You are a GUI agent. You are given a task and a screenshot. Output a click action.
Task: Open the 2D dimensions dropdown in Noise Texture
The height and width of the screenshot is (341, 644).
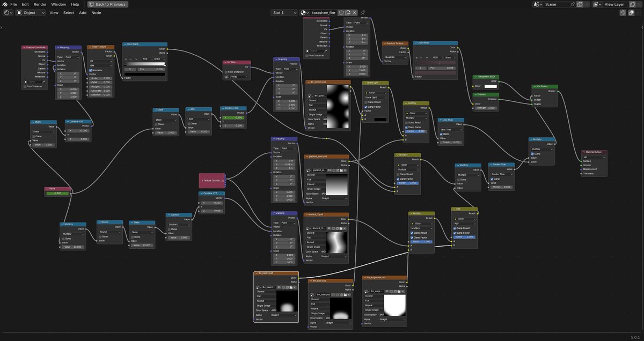[x=100, y=61]
